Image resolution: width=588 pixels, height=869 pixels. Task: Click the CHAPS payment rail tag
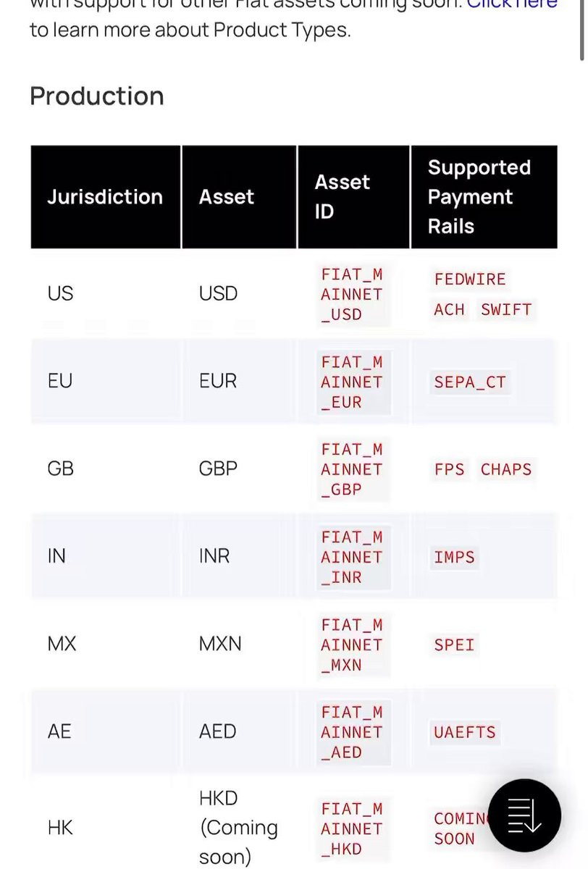tap(506, 470)
